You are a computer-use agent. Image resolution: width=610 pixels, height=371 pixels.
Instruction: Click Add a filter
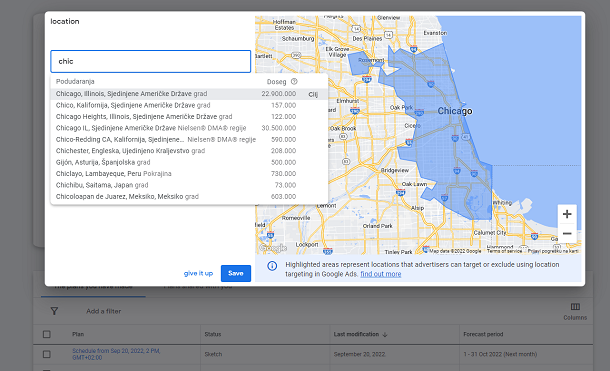(103, 311)
